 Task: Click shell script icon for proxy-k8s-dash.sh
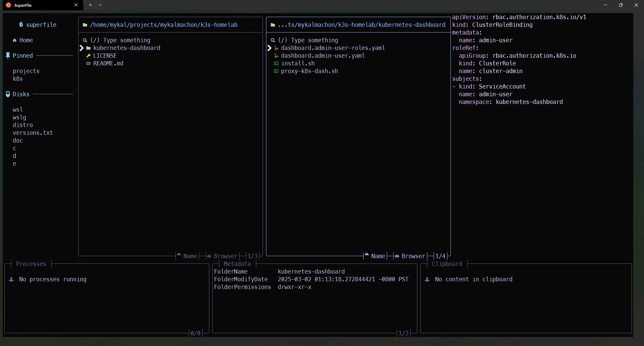coord(276,71)
